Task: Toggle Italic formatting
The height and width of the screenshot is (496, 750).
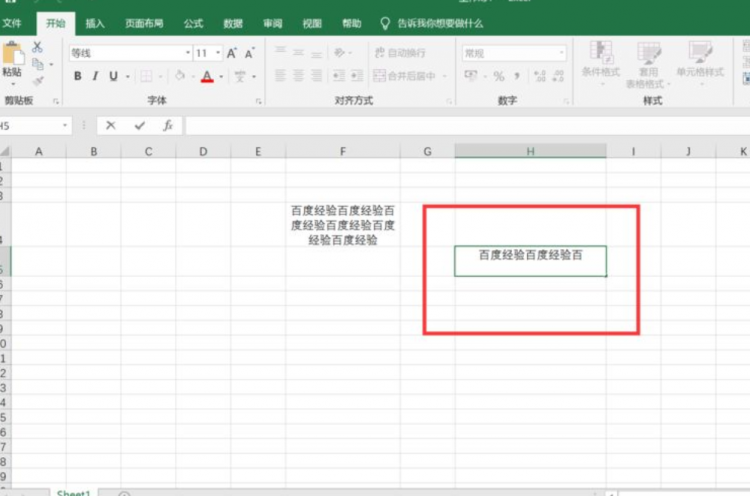Action: tap(95, 76)
